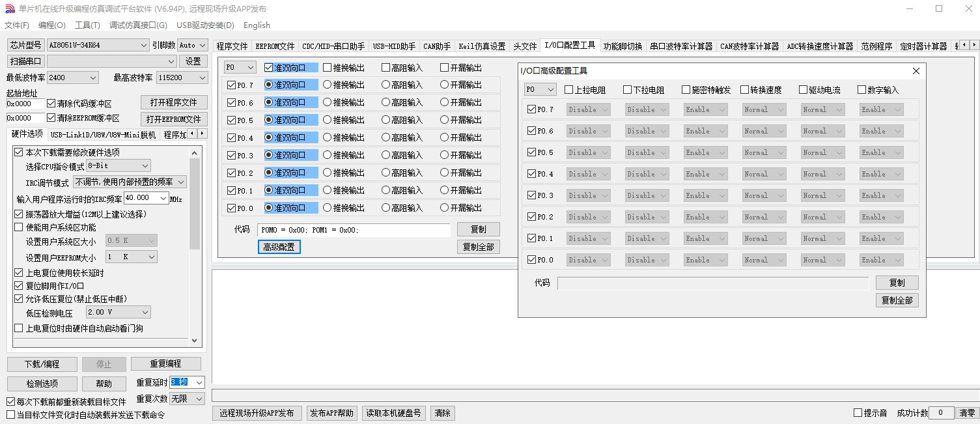
Task: Click 复制全部 in the advanced dialog
Action: pos(897,300)
